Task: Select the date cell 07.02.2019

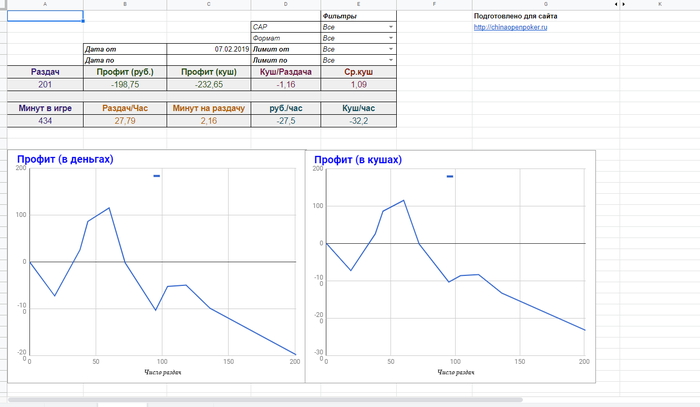Action: click(209, 49)
